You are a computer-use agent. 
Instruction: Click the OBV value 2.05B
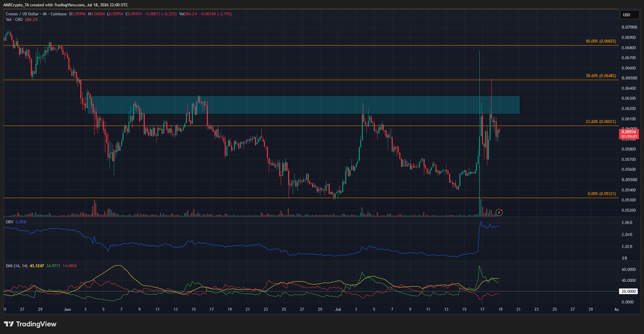21,222
